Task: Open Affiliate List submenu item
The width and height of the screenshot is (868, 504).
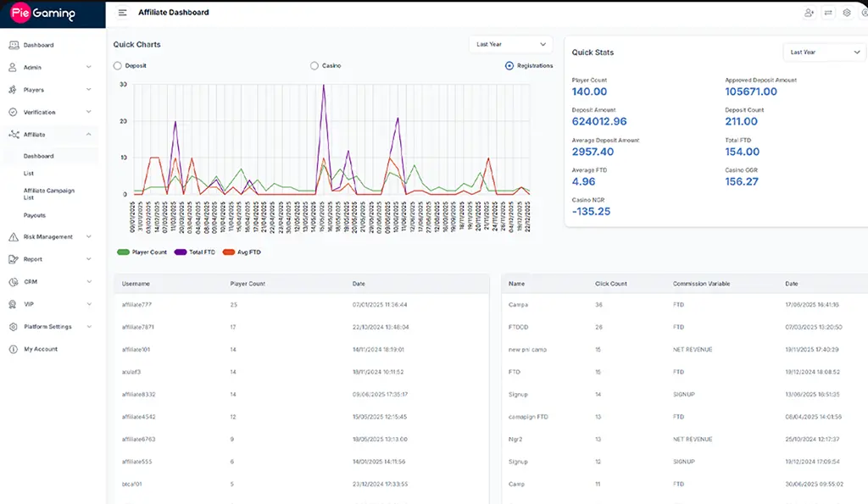Action: pos(28,173)
